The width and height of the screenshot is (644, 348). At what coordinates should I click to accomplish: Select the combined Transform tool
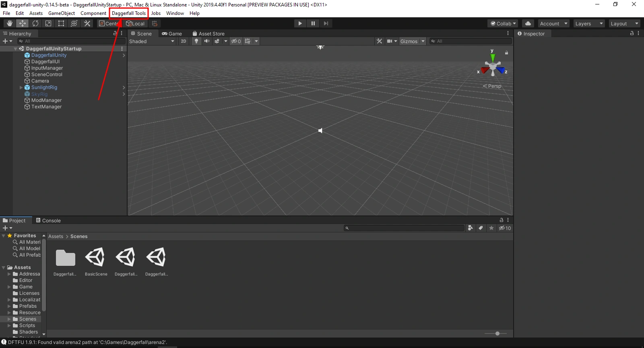coord(74,23)
